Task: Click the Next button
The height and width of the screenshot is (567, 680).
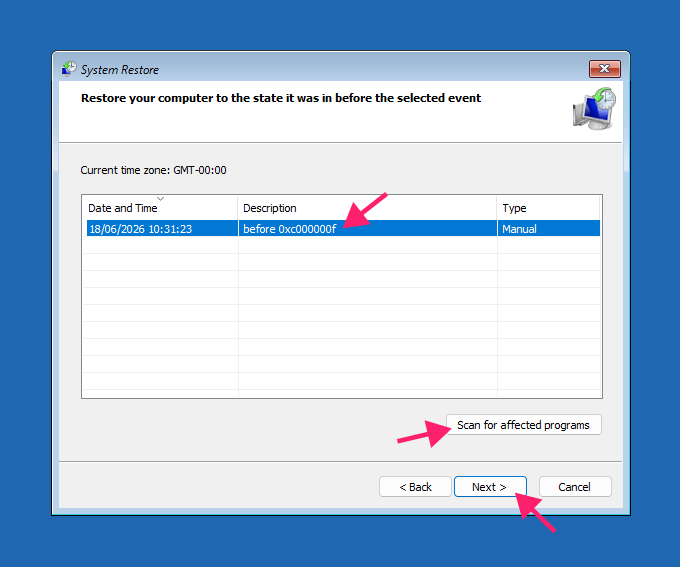Action: click(x=490, y=487)
